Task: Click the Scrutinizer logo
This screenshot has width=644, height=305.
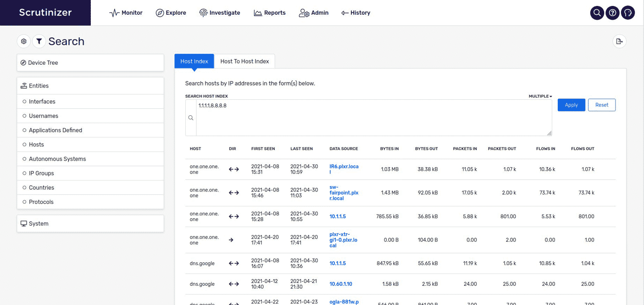Action: click(45, 12)
